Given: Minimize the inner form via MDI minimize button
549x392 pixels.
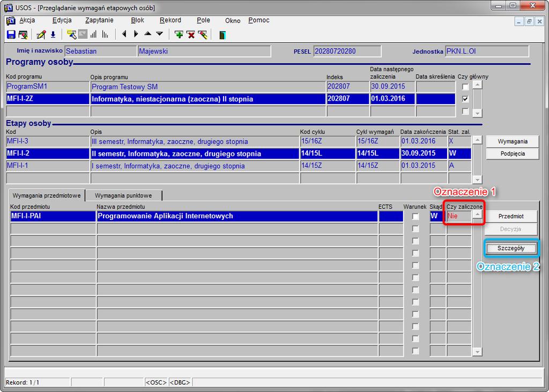Looking at the screenshot, I should (x=519, y=21).
